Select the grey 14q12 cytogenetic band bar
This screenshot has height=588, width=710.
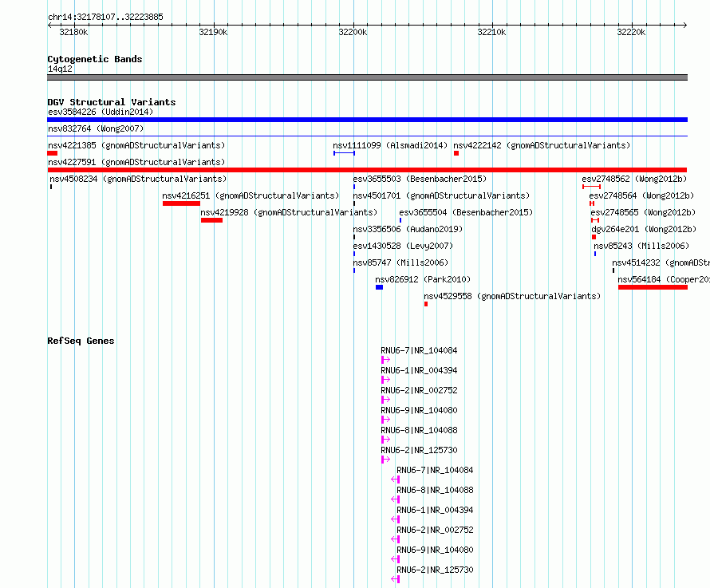(x=367, y=77)
